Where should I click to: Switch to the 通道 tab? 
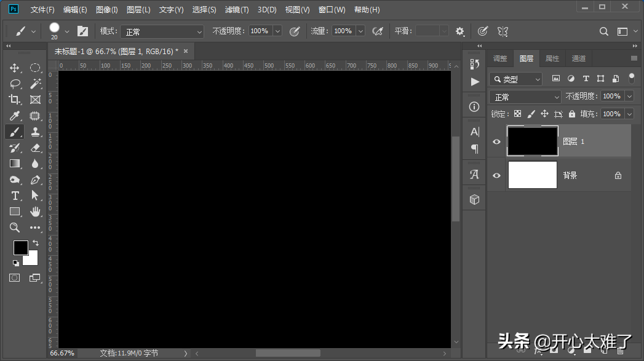tap(578, 58)
